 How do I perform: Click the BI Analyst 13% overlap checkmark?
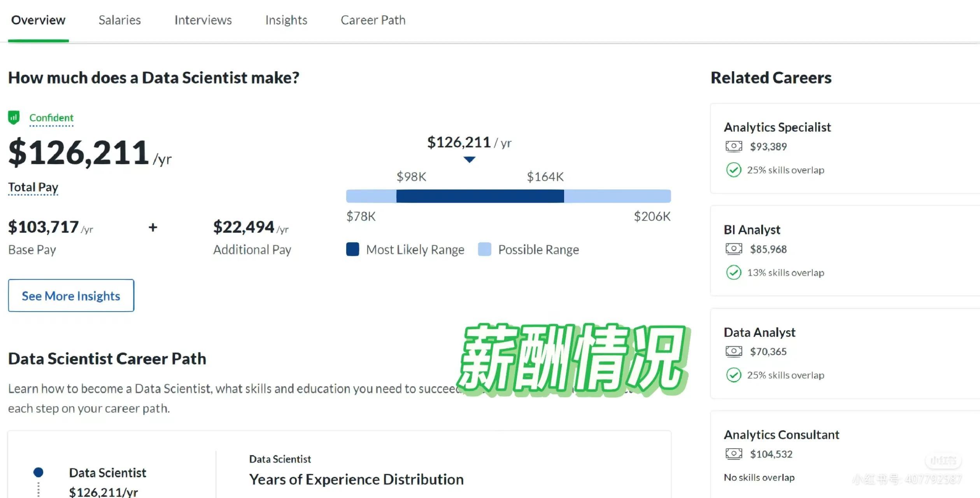(734, 272)
